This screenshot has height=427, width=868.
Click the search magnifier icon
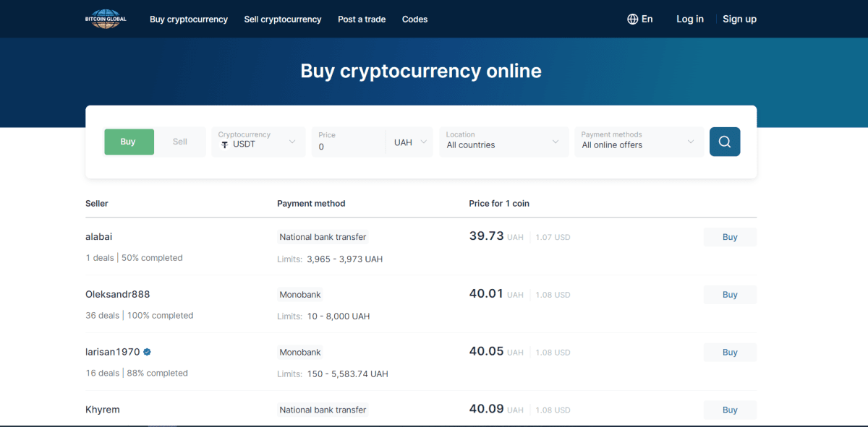point(724,142)
